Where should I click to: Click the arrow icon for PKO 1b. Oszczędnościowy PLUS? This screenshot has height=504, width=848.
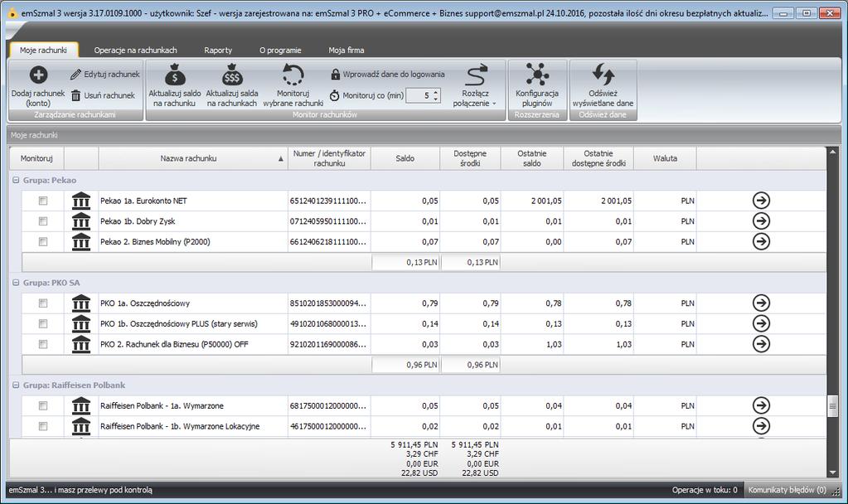coord(762,323)
